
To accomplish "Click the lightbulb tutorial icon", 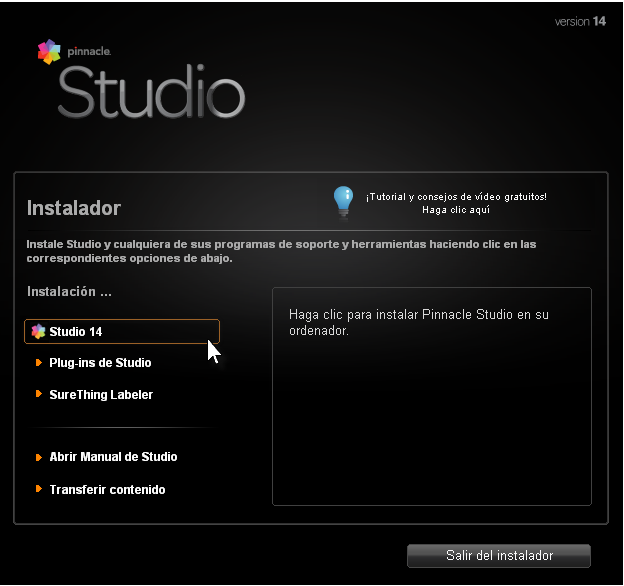I will [x=343, y=201].
